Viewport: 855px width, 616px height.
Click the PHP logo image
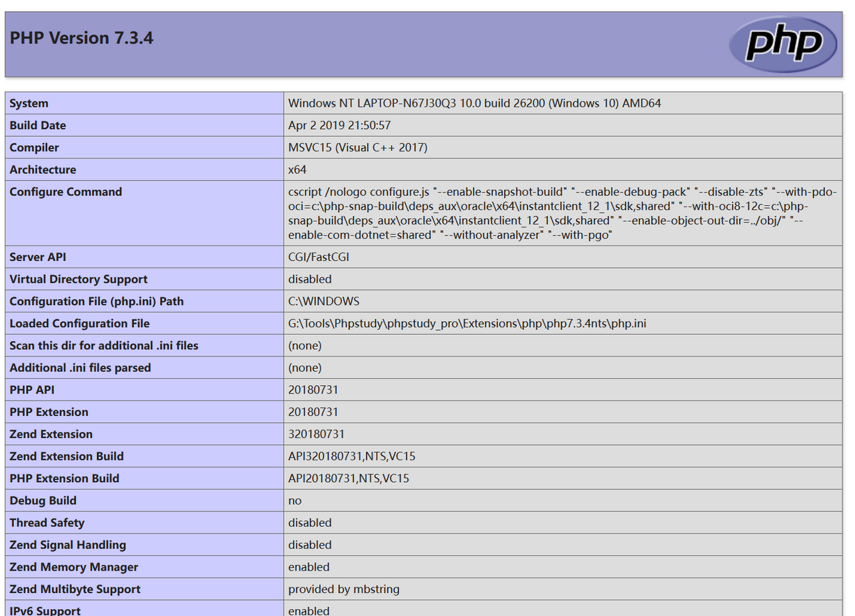pyautogui.click(x=783, y=45)
